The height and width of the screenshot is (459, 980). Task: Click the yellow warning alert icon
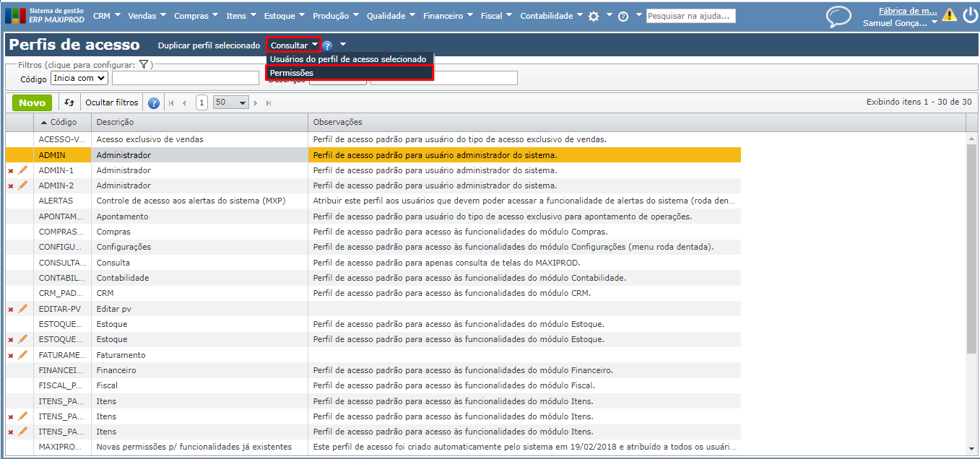[949, 14]
